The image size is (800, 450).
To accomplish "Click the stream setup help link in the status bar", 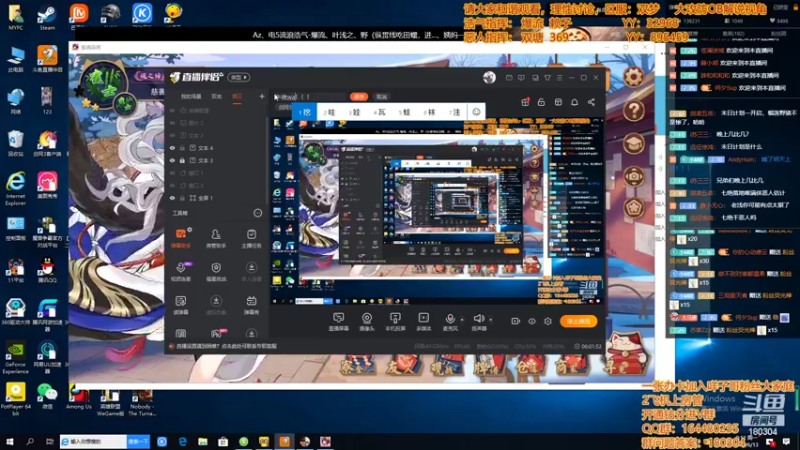I will coord(226,346).
